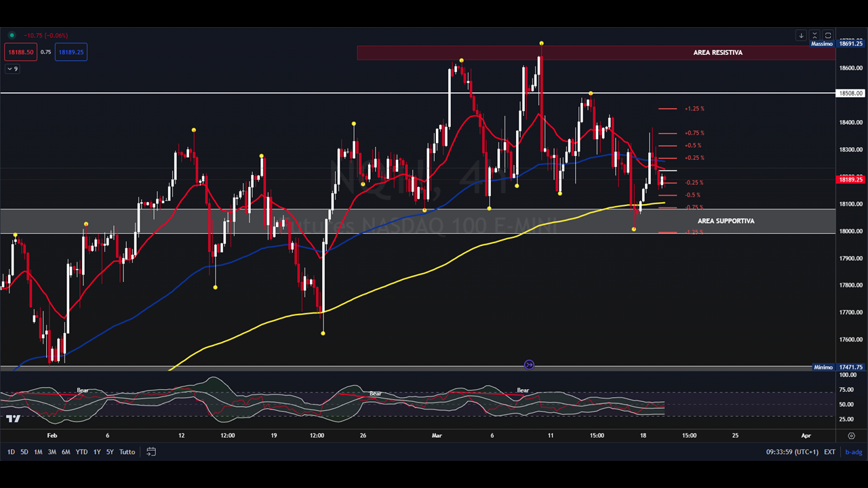Click the +0.25 % level label
The height and width of the screenshot is (488, 868).
point(694,158)
